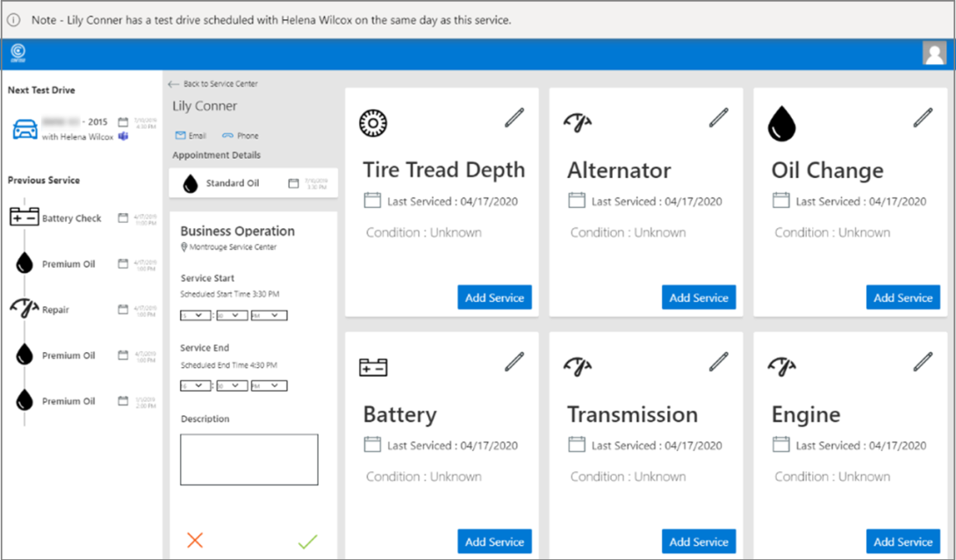
Task: Click the Contoso logo in the blue header
Action: point(18,53)
